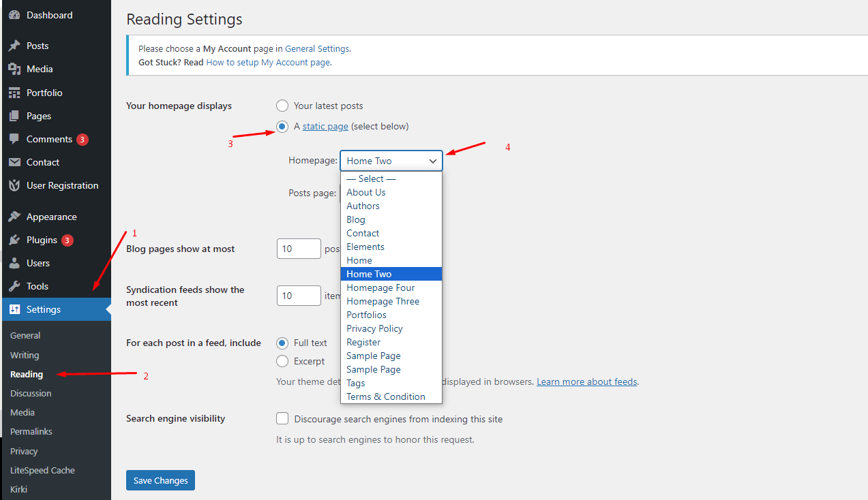Open the Permalinks settings submenu
Screen dimensions: 868x500
31,431
